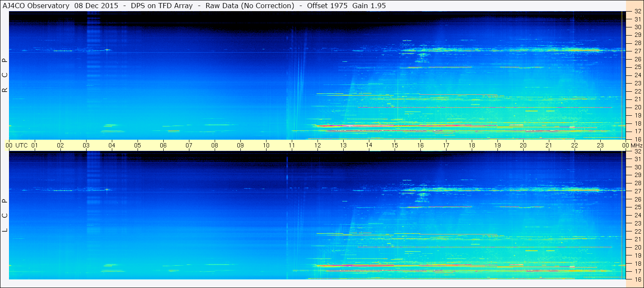The height and width of the screenshot is (288, 644).
Task: Click hour '09' on the UTC axis
Action: (x=240, y=146)
